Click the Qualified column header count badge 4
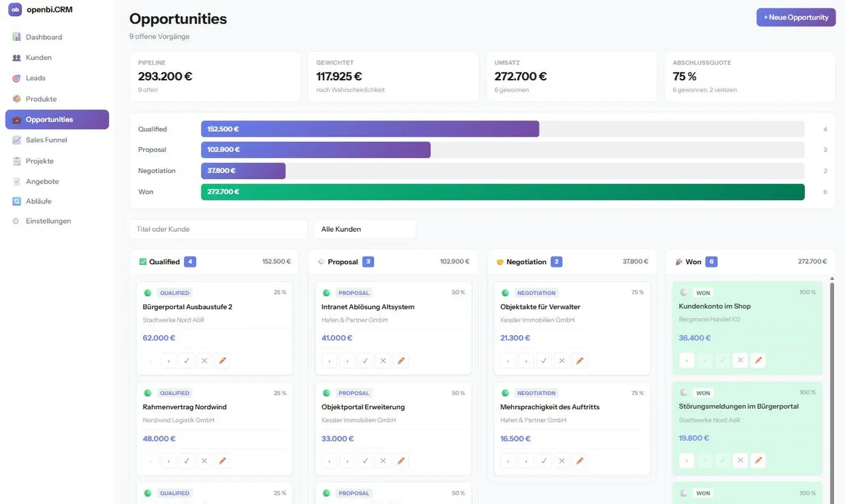 [190, 262]
